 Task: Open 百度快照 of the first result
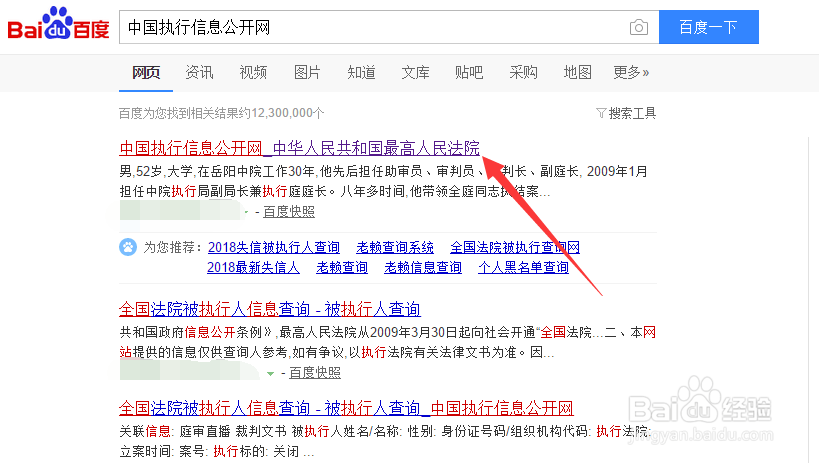tap(289, 212)
